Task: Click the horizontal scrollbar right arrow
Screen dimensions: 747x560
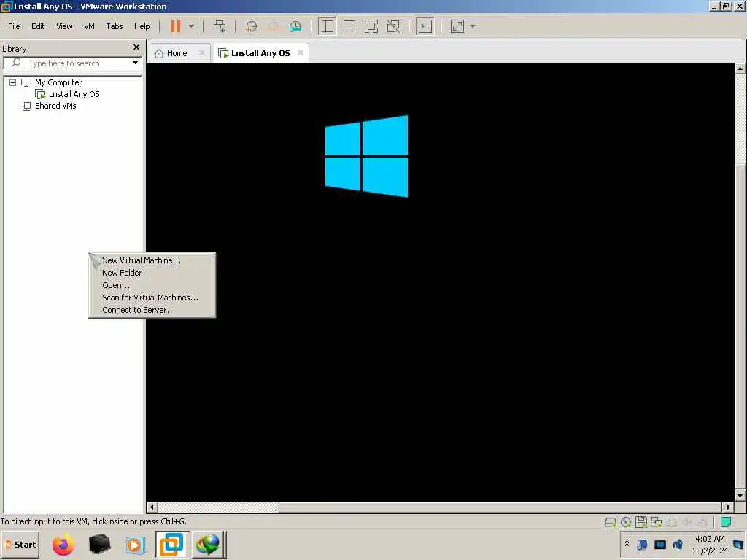Action: (728, 507)
